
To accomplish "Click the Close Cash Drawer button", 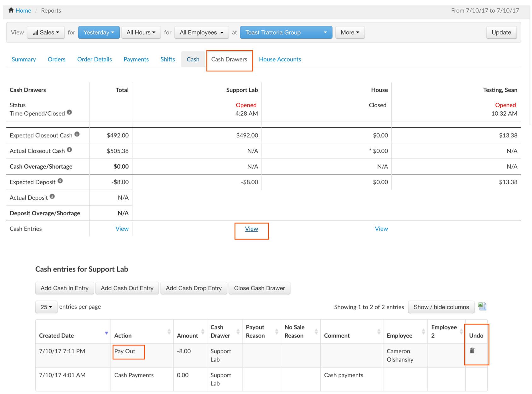I will click(x=259, y=288).
